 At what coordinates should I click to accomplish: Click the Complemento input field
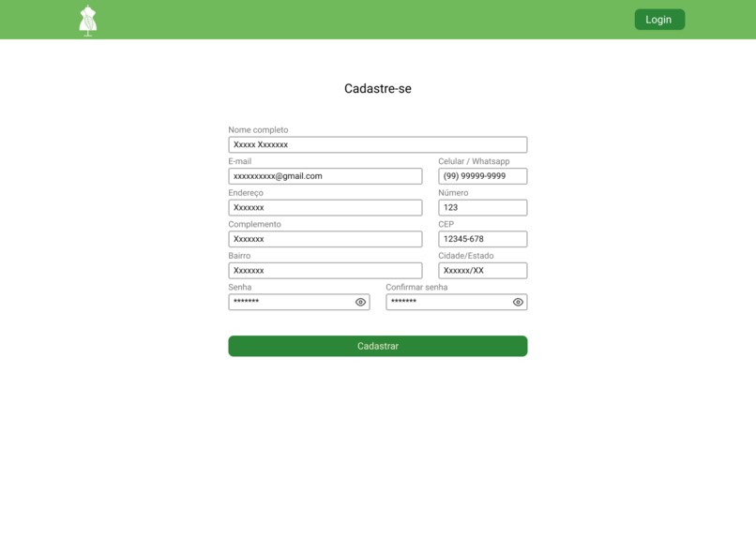click(325, 239)
